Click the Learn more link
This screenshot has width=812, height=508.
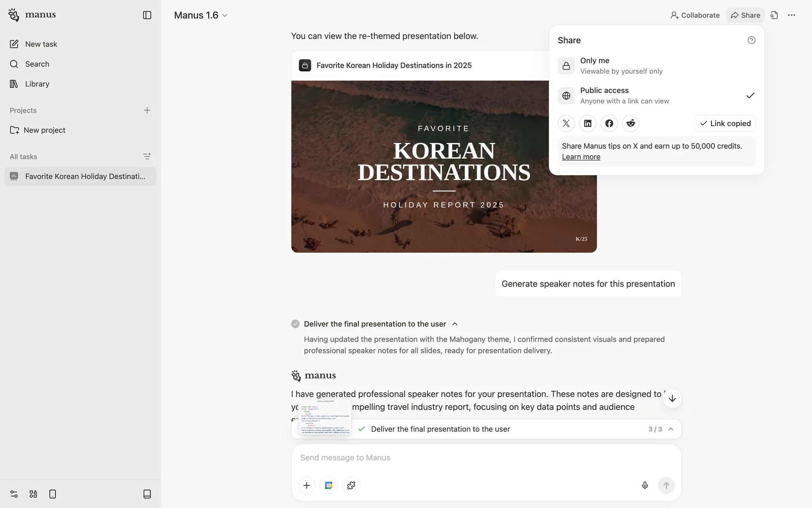[x=581, y=157]
